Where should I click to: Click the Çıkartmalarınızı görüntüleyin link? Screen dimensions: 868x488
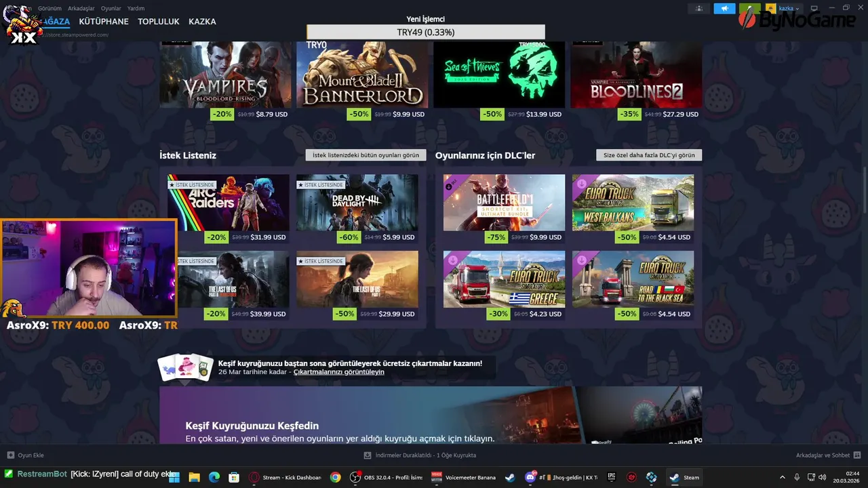[x=338, y=372]
